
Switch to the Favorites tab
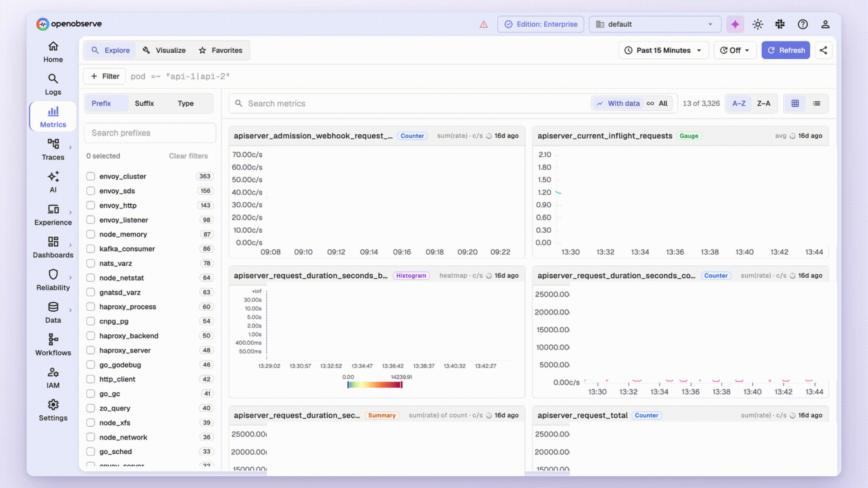[221, 50]
